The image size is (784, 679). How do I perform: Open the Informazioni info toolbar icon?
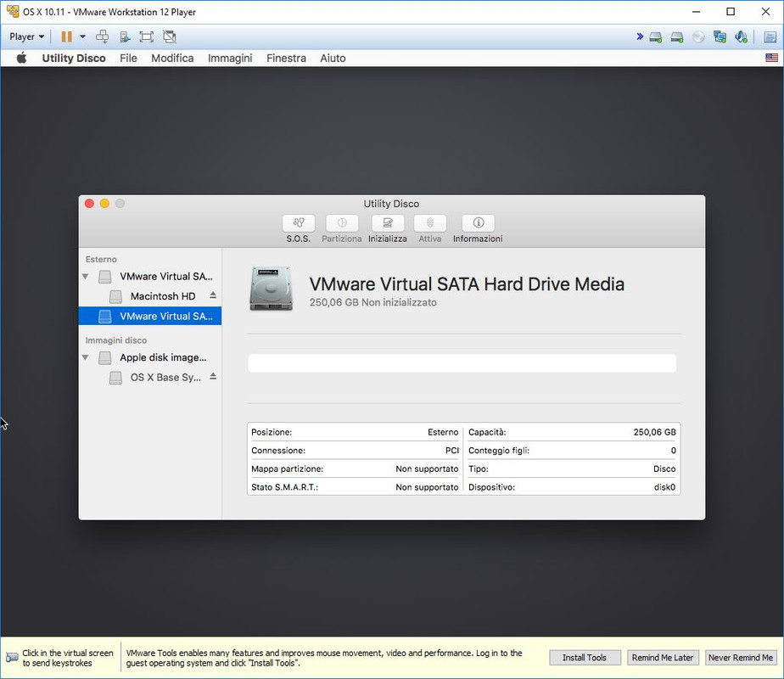pos(478,223)
